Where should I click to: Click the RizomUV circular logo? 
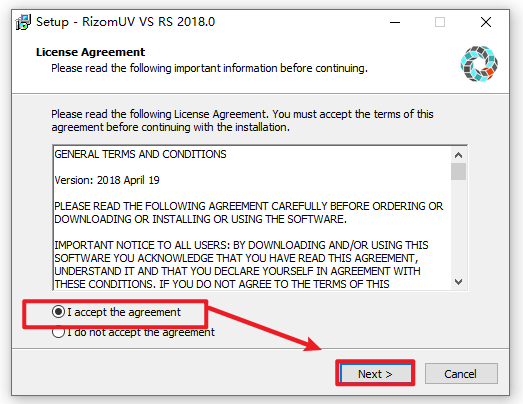pos(479,64)
